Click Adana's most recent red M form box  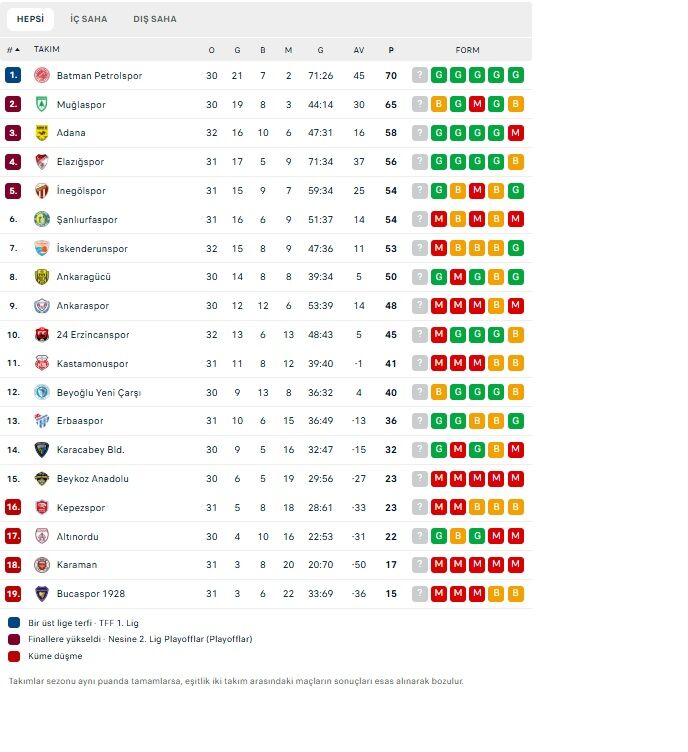[x=516, y=133]
